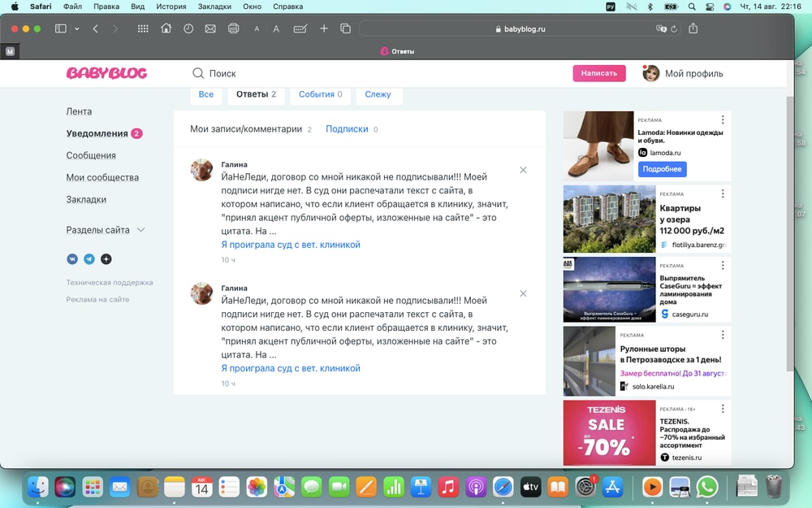Switch to the События tab
812x508 pixels.
point(320,94)
